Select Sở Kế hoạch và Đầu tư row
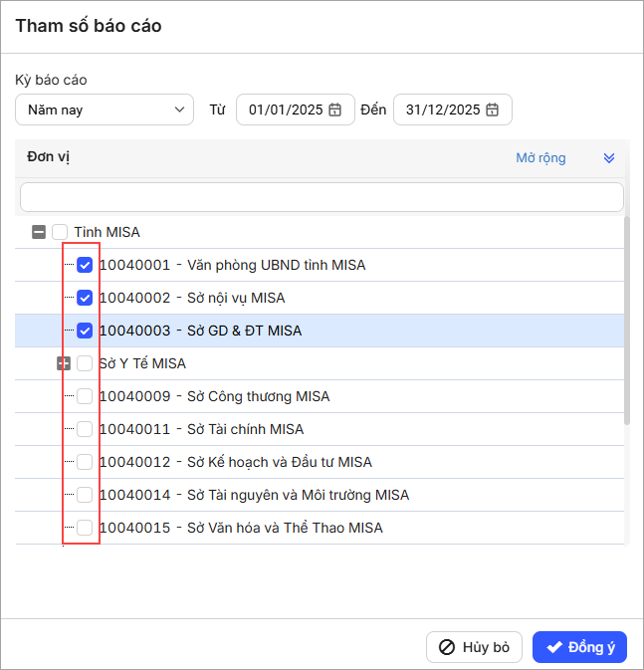Image resolution: width=644 pixels, height=670 pixels. [x=279, y=462]
